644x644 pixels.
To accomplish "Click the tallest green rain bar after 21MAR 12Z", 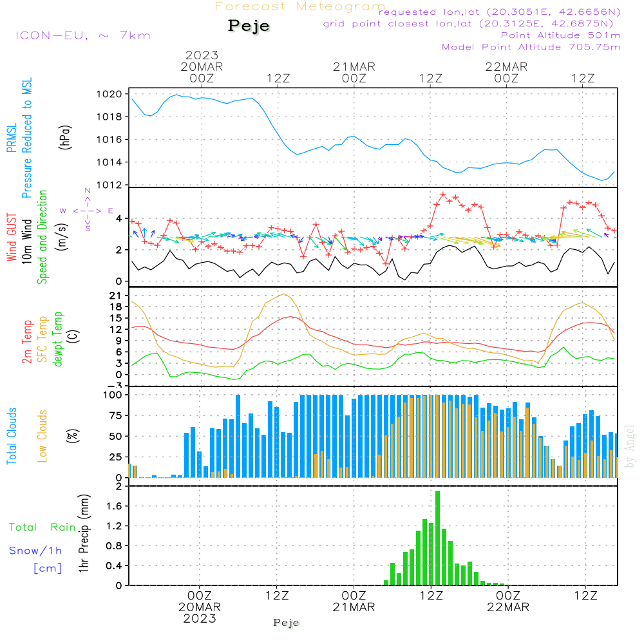I will click(x=438, y=538).
